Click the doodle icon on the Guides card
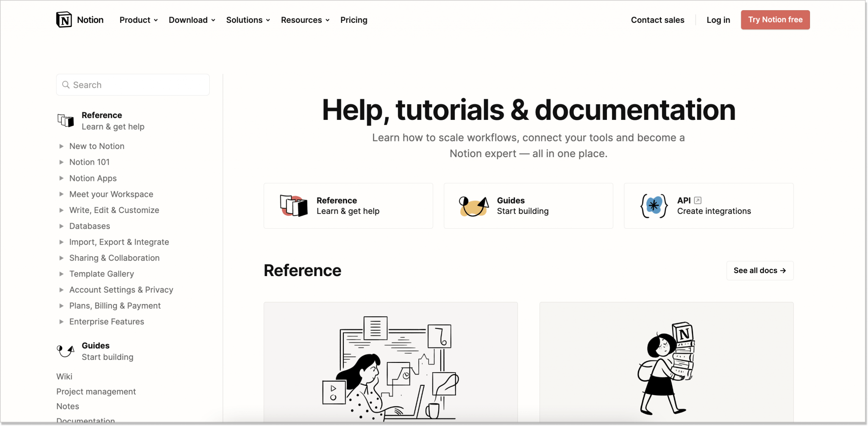Image resolution: width=868 pixels, height=426 pixels. coord(473,206)
